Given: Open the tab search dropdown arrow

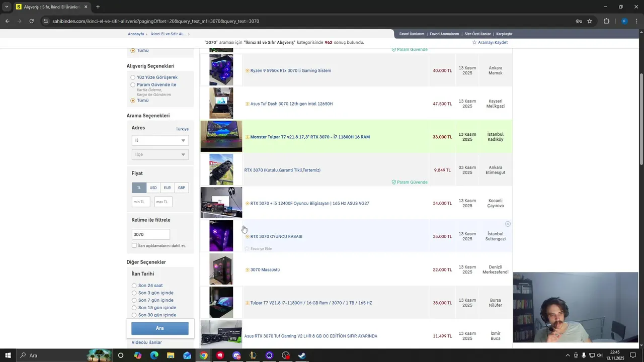Looking at the screenshot, I should point(7,7).
